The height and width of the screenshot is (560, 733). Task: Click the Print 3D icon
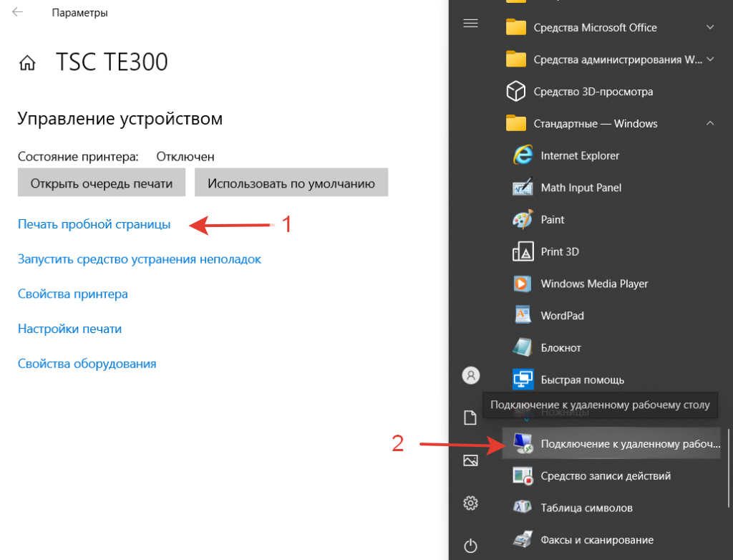pyautogui.click(x=523, y=251)
